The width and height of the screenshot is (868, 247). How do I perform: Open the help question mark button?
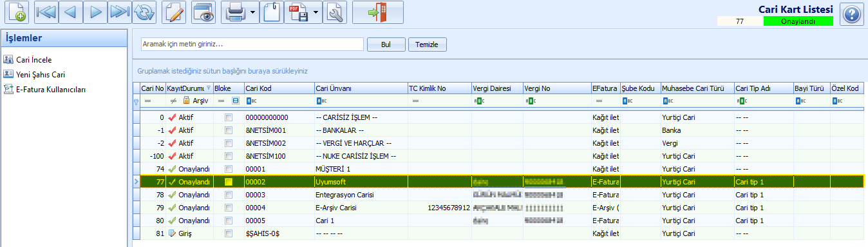click(x=851, y=14)
